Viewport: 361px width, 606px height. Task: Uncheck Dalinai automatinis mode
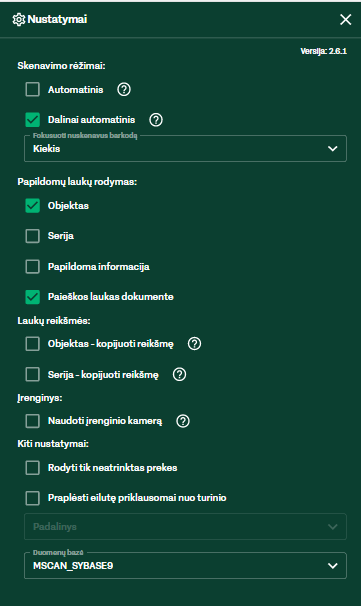(32, 120)
